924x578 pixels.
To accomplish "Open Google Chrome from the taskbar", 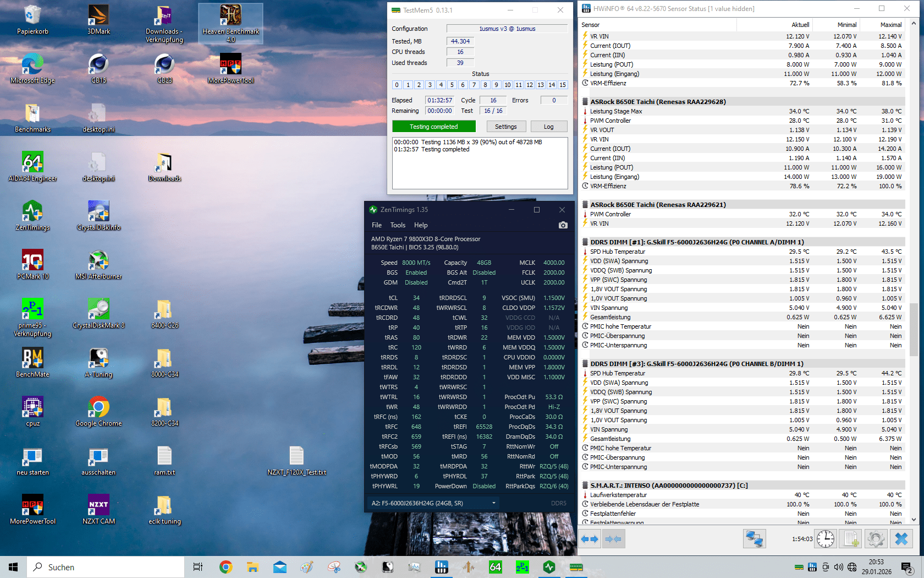I will point(226,567).
